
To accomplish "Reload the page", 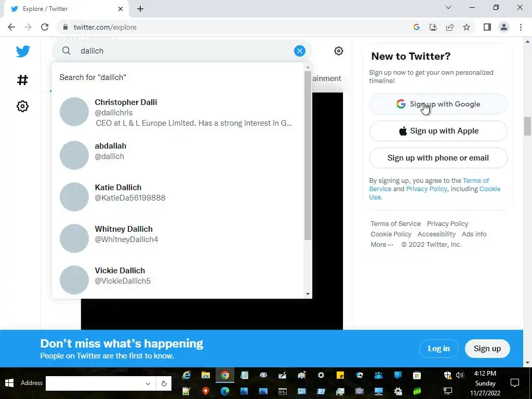I will [x=45, y=27].
